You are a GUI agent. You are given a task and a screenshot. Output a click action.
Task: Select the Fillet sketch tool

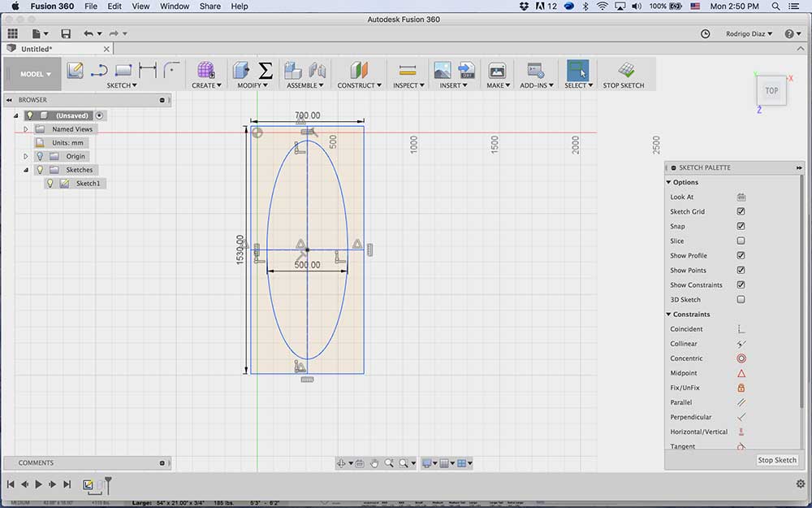point(171,70)
